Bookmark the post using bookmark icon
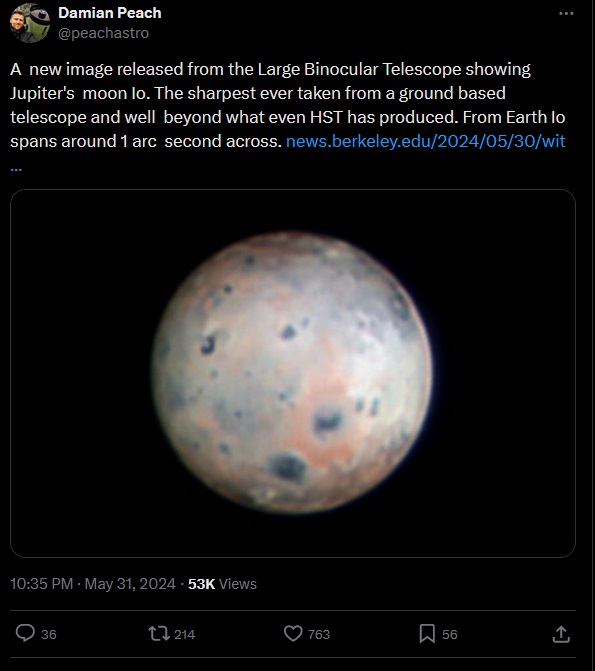The height and width of the screenshot is (671, 595). coord(427,633)
